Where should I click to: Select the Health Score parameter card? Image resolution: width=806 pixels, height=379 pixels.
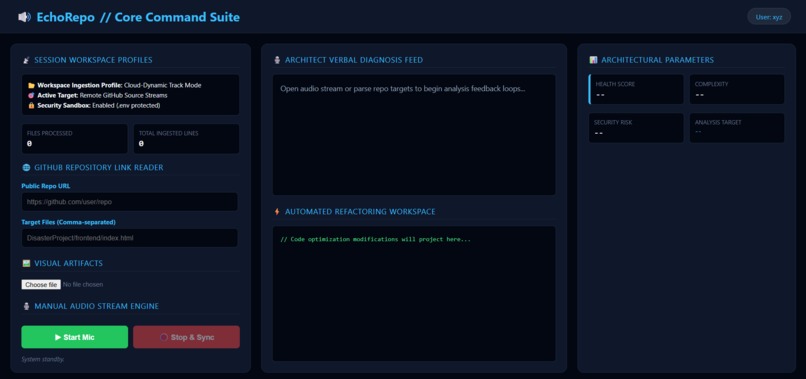coord(636,89)
